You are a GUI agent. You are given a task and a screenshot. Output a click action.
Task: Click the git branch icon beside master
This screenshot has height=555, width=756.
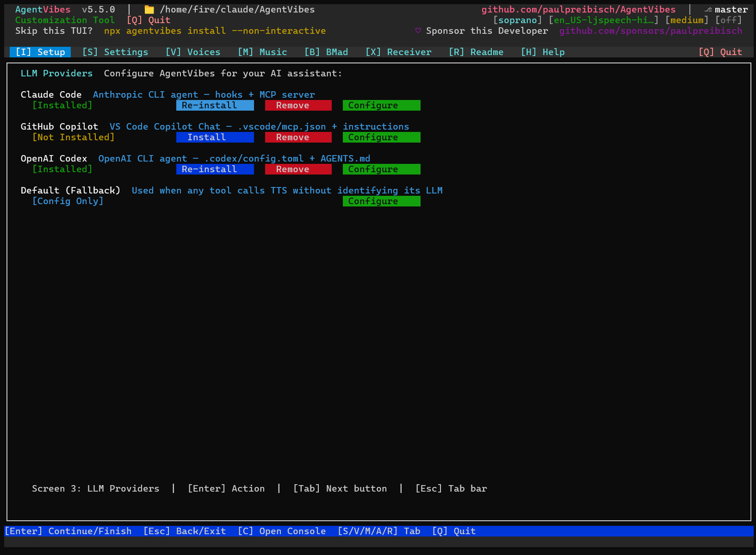point(708,10)
